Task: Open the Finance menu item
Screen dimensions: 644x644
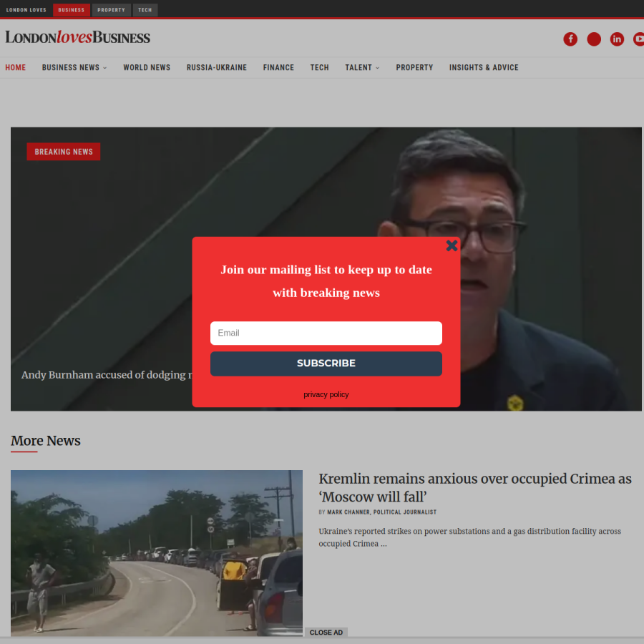Action: (278, 67)
